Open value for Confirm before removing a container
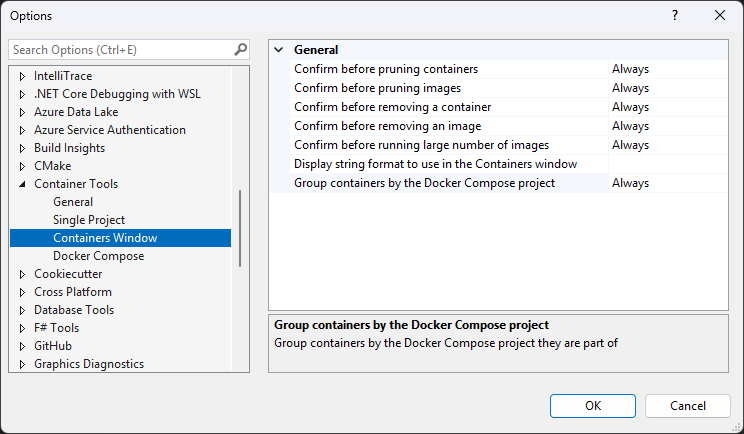This screenshot has width=744, height=434. pos(668,107)
